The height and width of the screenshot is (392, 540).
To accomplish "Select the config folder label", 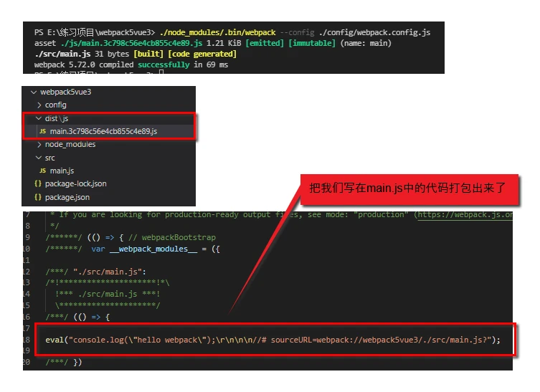I will (x=56, y=105).
